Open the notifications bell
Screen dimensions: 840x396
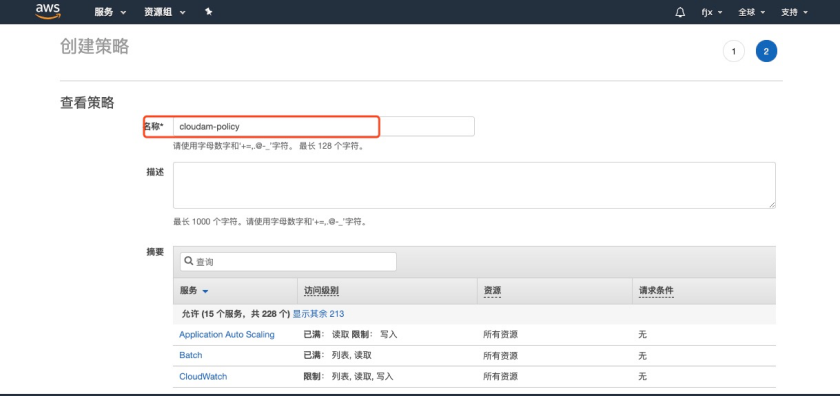680,12
